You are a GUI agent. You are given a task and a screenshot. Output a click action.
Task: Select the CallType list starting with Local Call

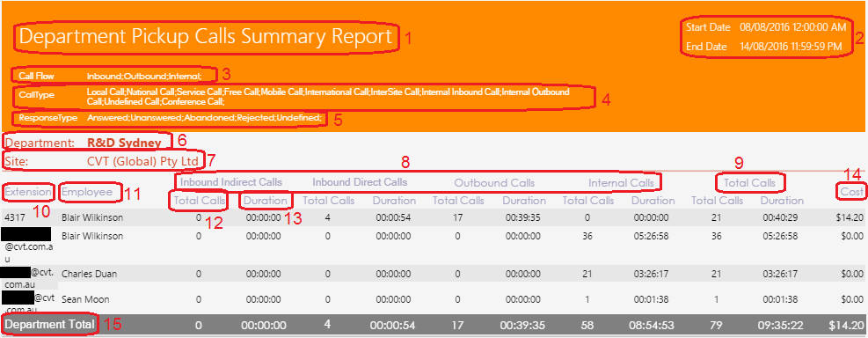[x=328, y=97]
